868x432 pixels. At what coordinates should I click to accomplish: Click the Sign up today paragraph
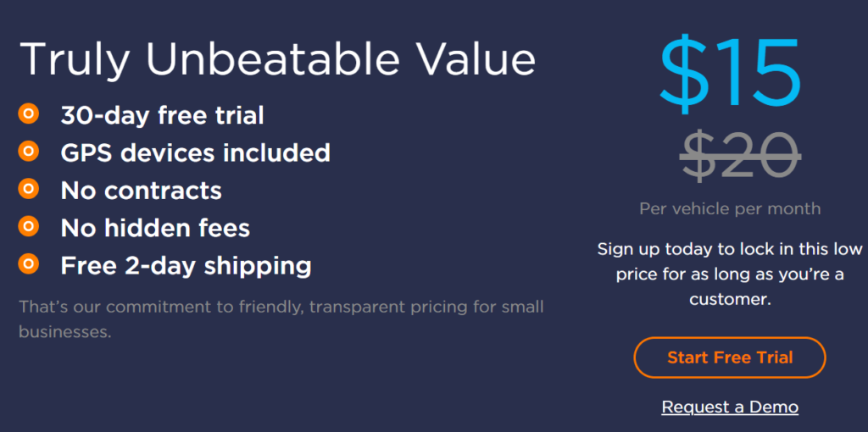click(x=730, y=274)
